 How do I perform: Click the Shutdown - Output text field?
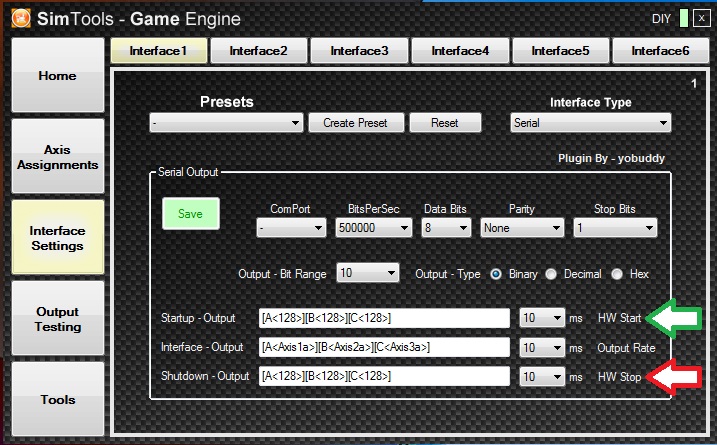point(384,376)
